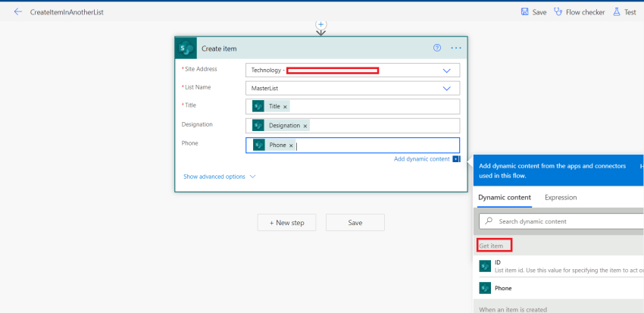This screenshot has width=644, height=313.
Task: Click the Add dynamic content plus icon
Action: (x=456, y=159)
